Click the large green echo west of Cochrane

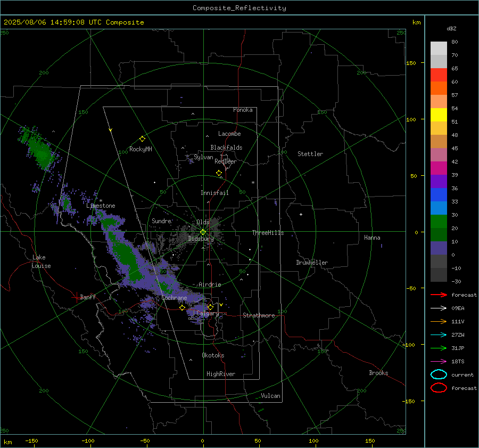pyautogui.click(x=127, y=257)
